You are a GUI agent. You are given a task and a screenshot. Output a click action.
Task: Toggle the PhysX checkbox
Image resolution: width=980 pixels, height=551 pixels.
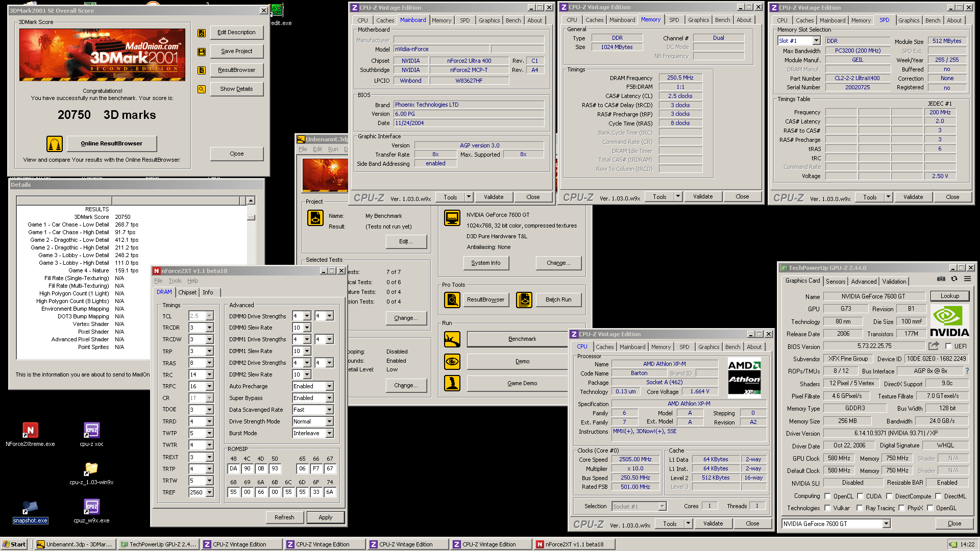tap(901, 508)
